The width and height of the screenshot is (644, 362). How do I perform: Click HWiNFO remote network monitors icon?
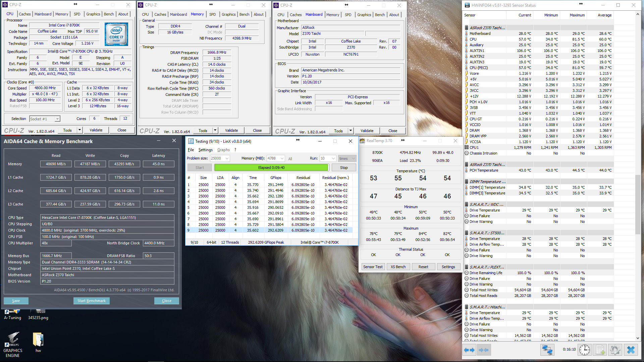[x=547, y=350]
